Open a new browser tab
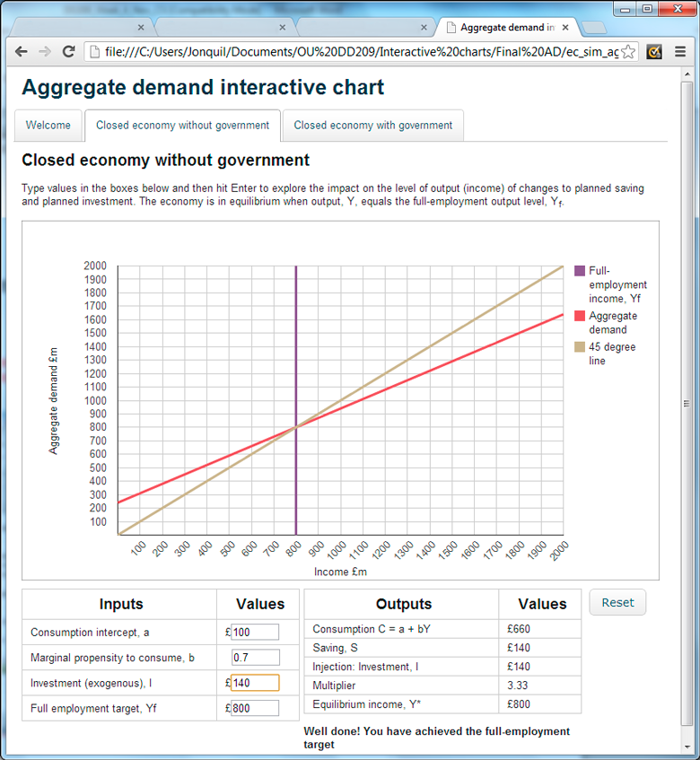This screenshot has height=760, width=700. click(593, 27)
